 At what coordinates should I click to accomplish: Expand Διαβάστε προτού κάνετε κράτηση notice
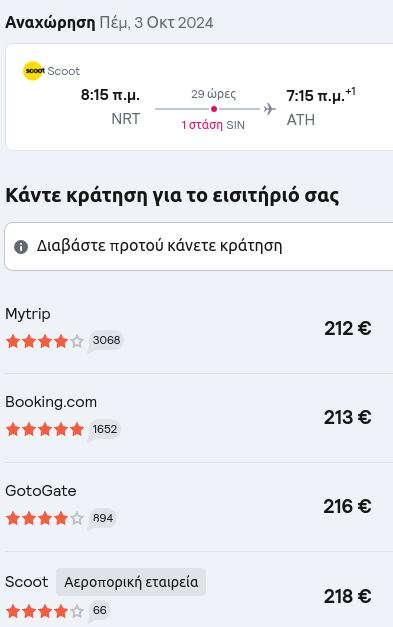[199, 246]
